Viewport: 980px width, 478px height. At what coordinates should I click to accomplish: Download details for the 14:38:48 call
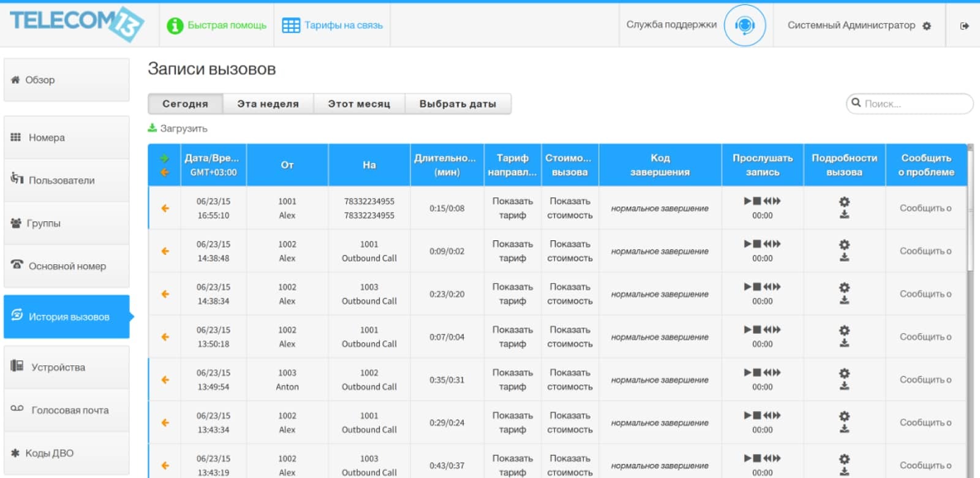[844, 257]
